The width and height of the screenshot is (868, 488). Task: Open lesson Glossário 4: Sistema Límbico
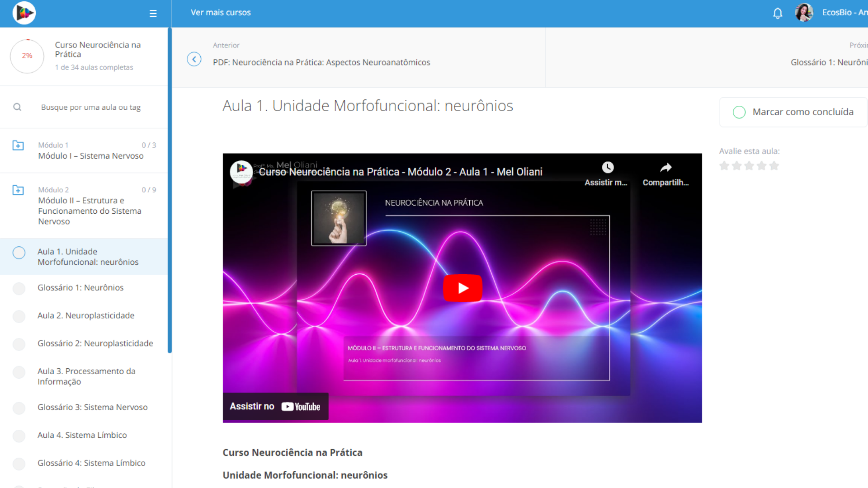click(91, 463)
